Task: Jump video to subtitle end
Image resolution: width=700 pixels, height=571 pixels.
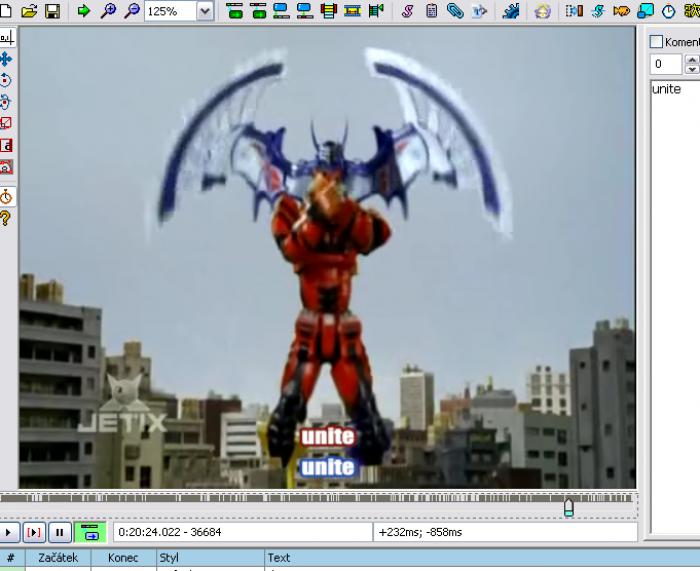Action: point(258,10)
